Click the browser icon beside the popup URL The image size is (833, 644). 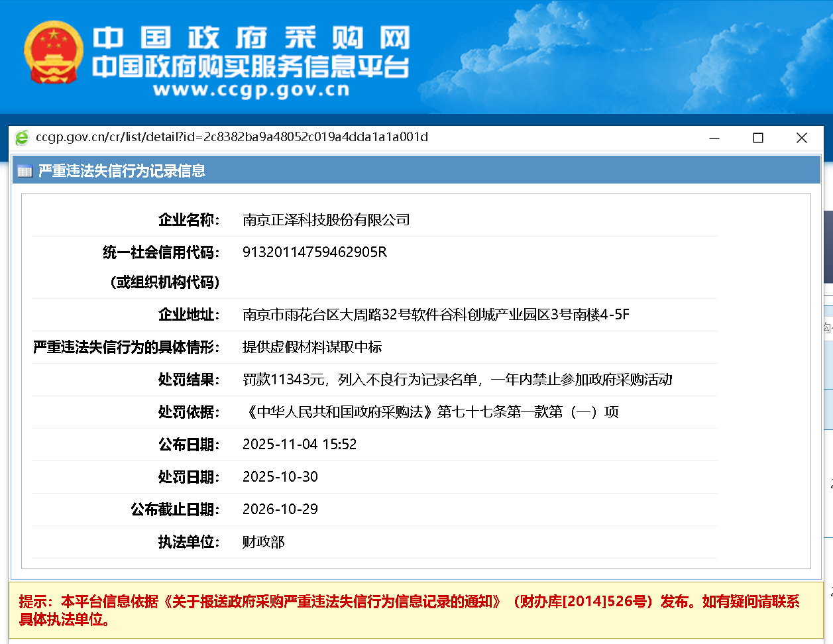pyautogui.click(x=22, y=137)
